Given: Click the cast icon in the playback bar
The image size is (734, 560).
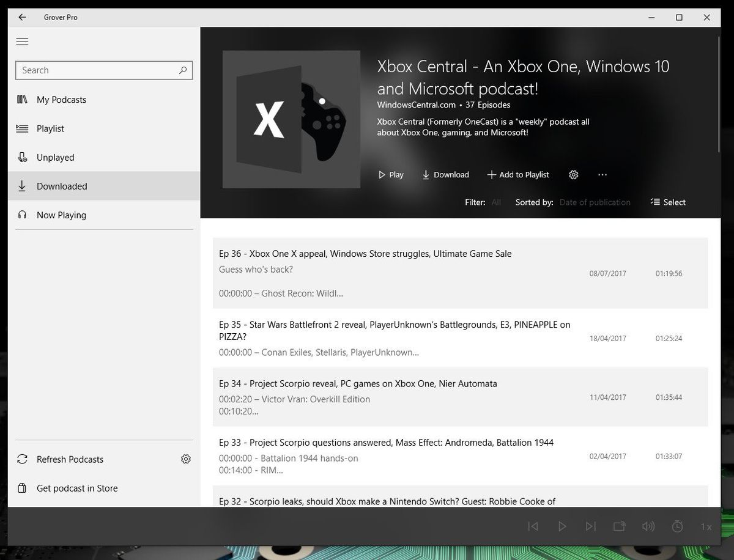Looking at the screenshot, I should 619,526.
